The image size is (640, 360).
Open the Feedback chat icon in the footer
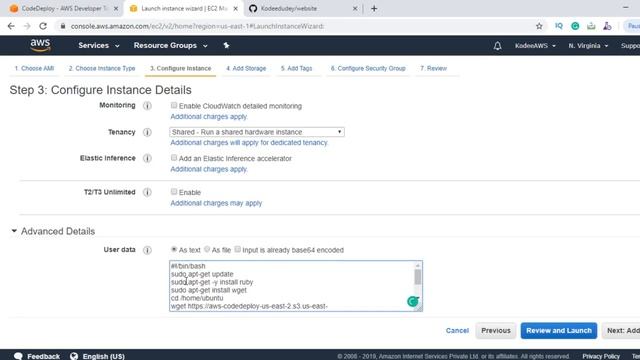(18, 356)
